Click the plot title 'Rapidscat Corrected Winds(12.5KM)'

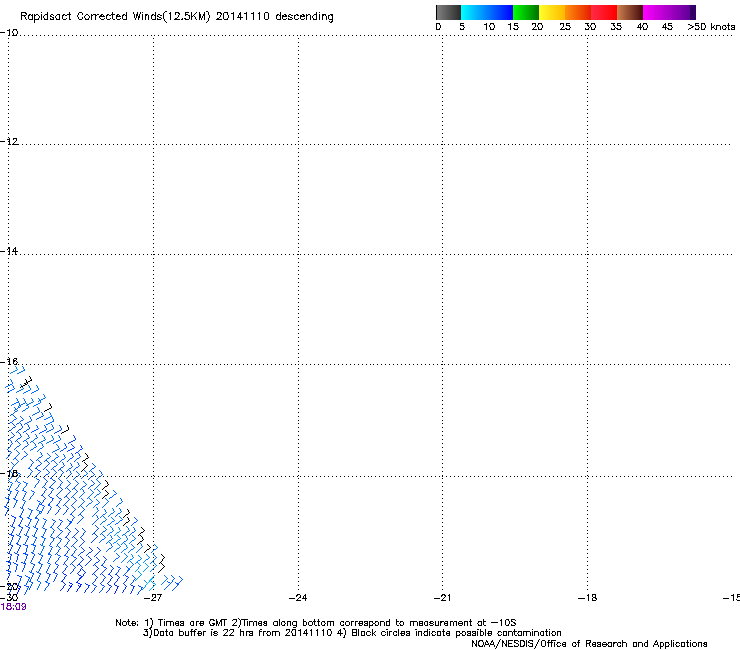(x=115, y=17)
